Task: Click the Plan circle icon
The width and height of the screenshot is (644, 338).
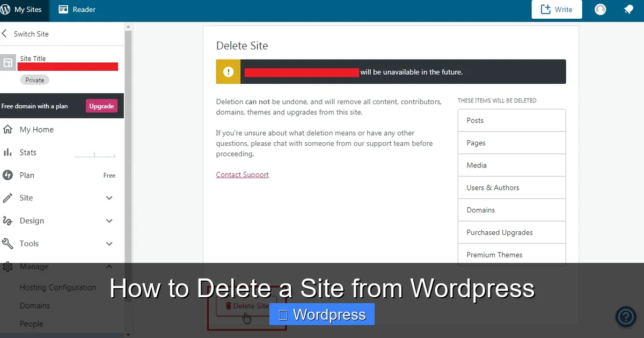Action: [8, 175]
